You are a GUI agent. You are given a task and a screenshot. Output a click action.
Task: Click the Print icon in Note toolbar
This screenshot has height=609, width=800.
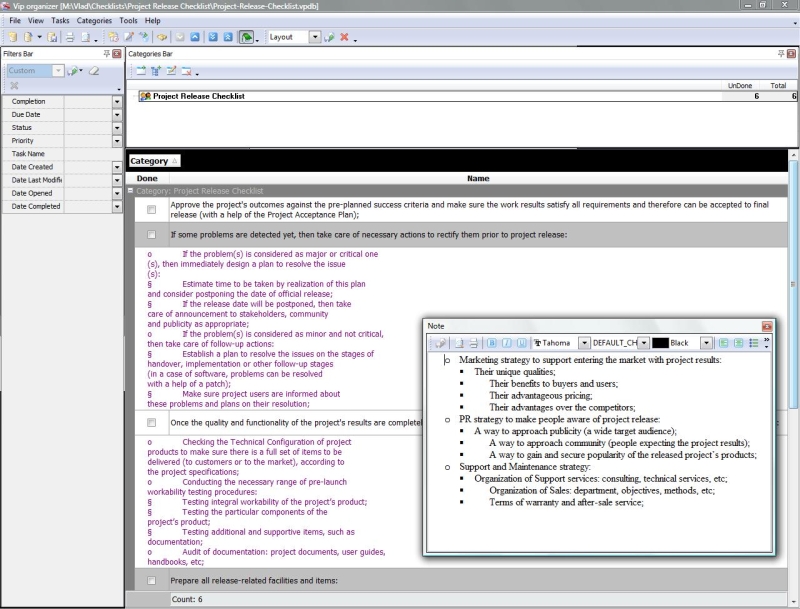(x=471, y=342)
